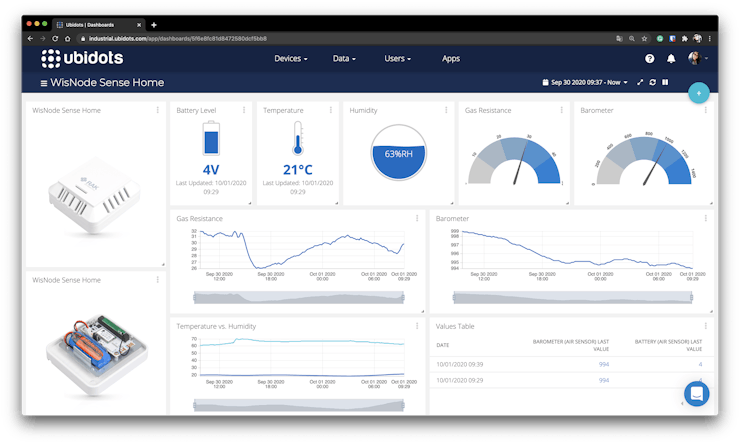The height and width of the screenshot is (444, 740).
Task: Click the 4V battery value
Action: pyautogui.click(x=211, y=169)
